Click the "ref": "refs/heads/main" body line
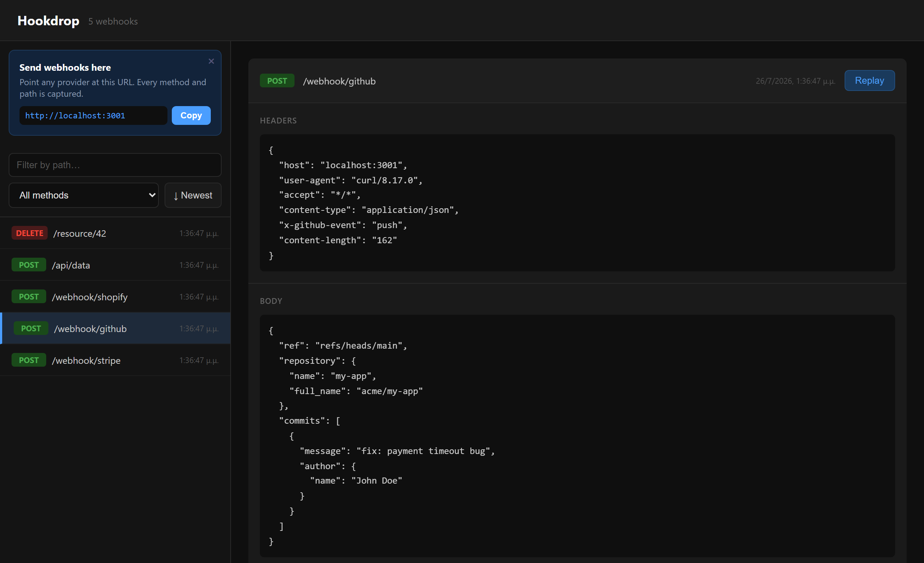 tap(343, 346)
